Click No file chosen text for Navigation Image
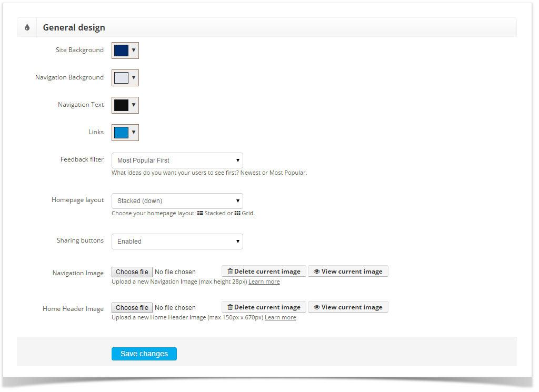The width and height of the screenshot is (539, 392). 175,272
